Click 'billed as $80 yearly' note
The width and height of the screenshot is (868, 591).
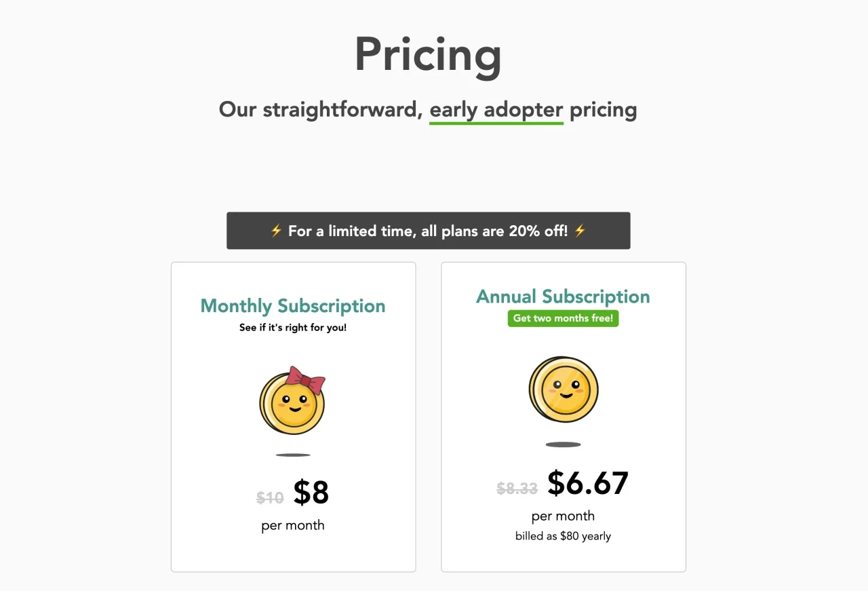(x=563, y=536)
